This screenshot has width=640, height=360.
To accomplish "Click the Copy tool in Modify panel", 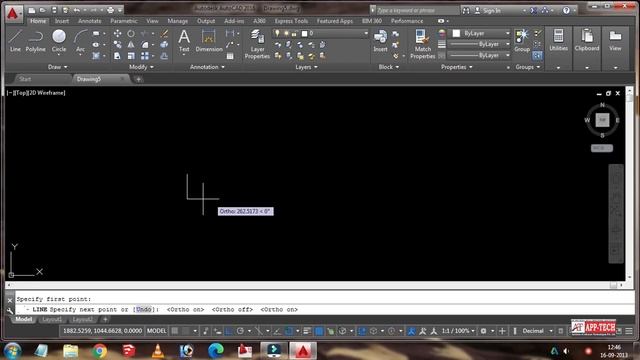I will click(117, 44).
